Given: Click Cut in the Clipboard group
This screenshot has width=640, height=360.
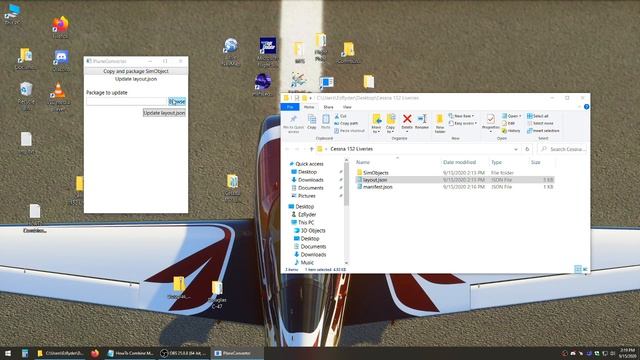Looking at the screenshot, I should coord(340,116).
